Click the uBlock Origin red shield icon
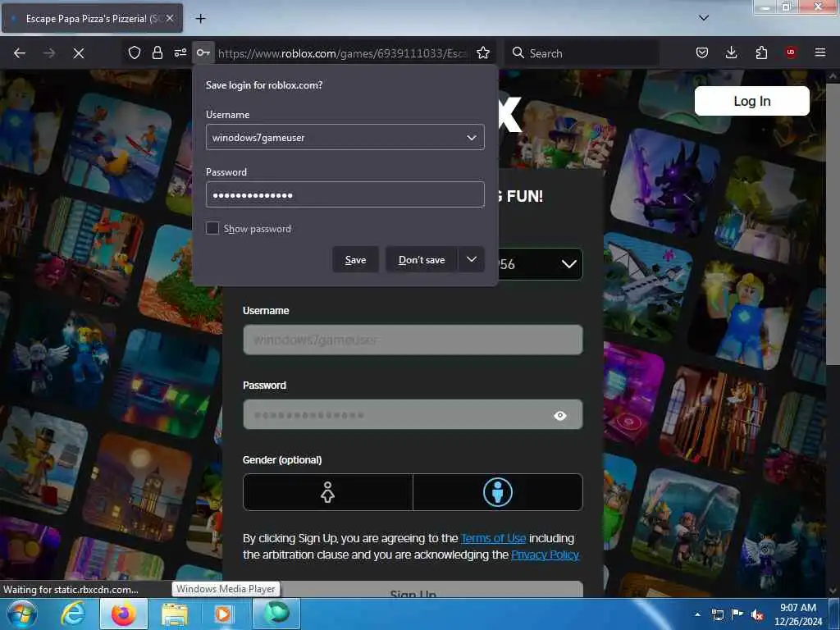This screenshot has width=840, height=630. coord(790,52)
